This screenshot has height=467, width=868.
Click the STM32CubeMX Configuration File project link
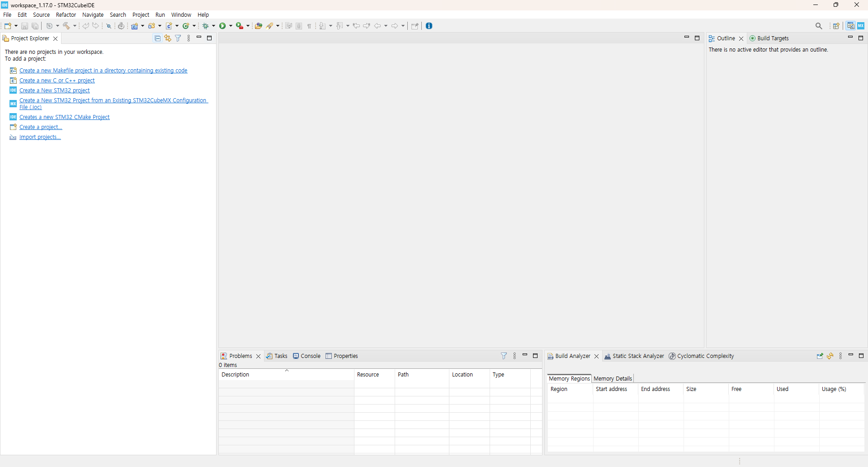coord(113,104)
